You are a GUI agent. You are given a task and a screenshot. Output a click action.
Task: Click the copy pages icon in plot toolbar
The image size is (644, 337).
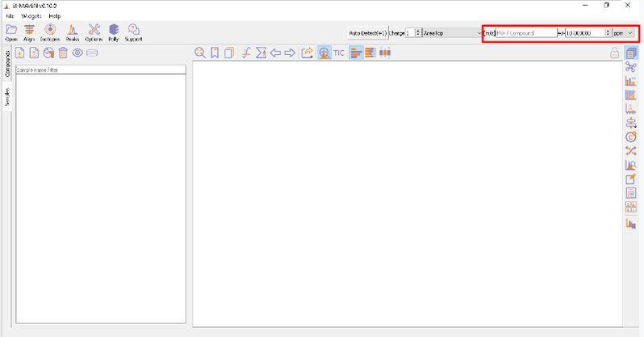tap(228, 53)
